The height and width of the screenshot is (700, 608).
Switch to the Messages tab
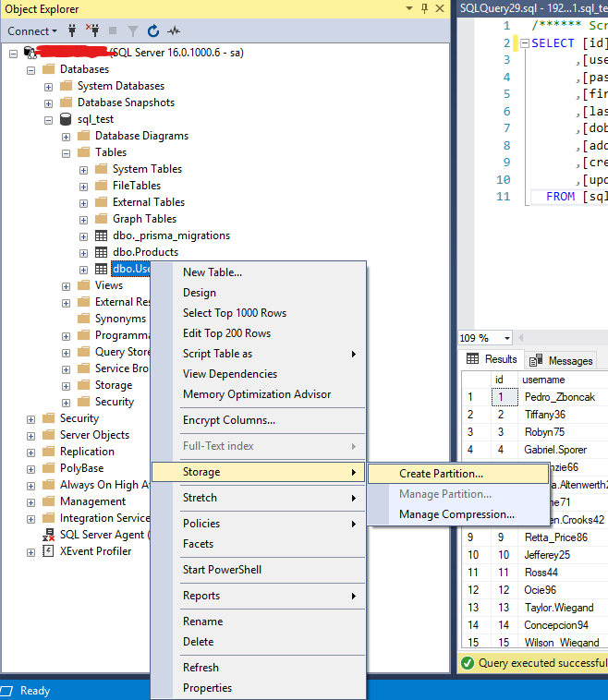tap(561, 360)
